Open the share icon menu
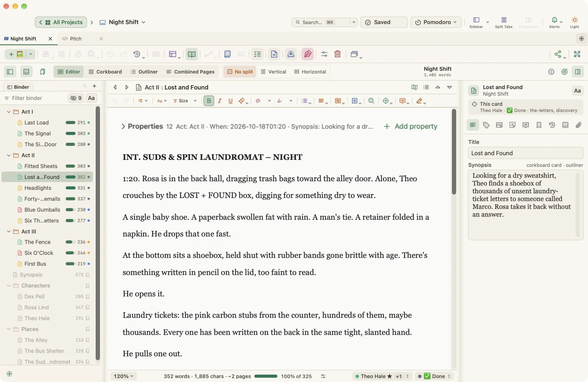Image resolution: width=588 pixels, height=382 pixels. click(558, 54)
